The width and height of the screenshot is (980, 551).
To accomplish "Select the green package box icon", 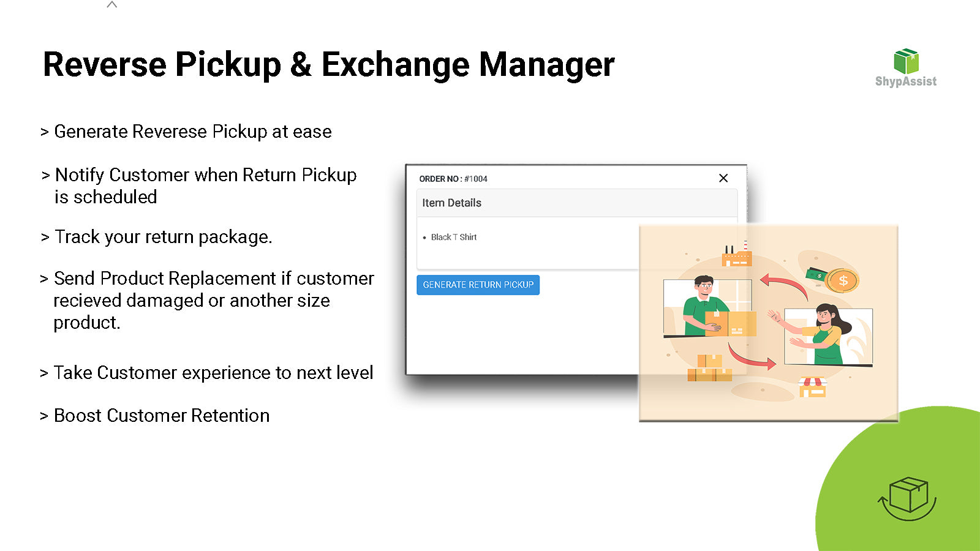I will pos(904,61).
